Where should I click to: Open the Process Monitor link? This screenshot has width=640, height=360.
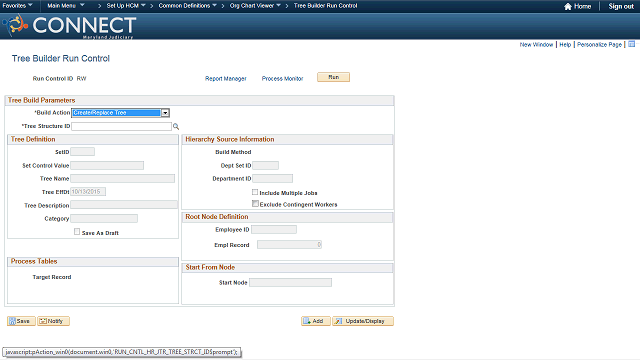pyautogui.click(x=282, y=78)
